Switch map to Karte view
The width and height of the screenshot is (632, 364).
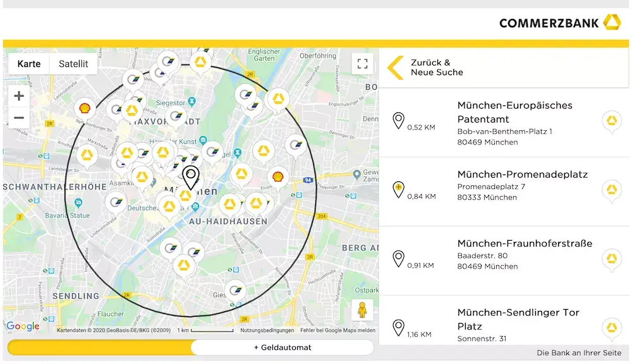[29, 64]
